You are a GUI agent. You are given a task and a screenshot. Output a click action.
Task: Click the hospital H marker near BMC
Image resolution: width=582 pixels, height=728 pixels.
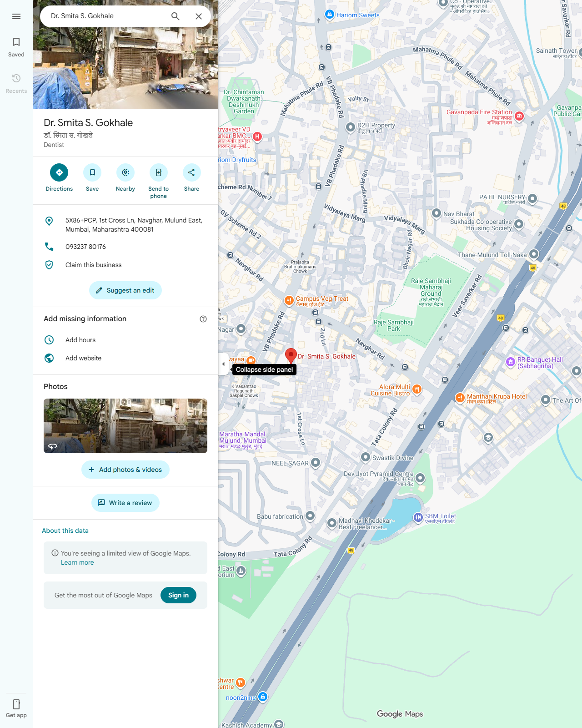tap(257, 136)
